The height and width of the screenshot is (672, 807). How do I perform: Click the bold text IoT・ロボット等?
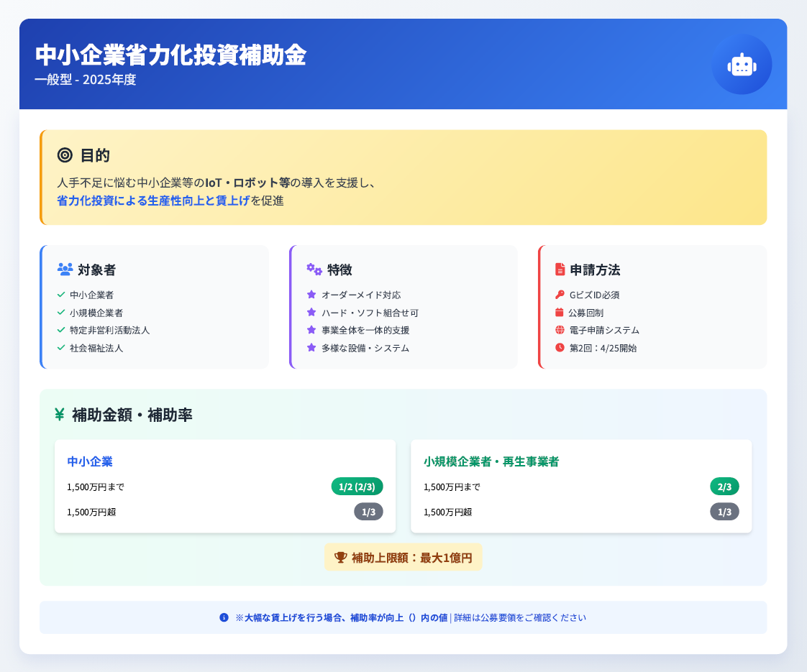point(247,183)
